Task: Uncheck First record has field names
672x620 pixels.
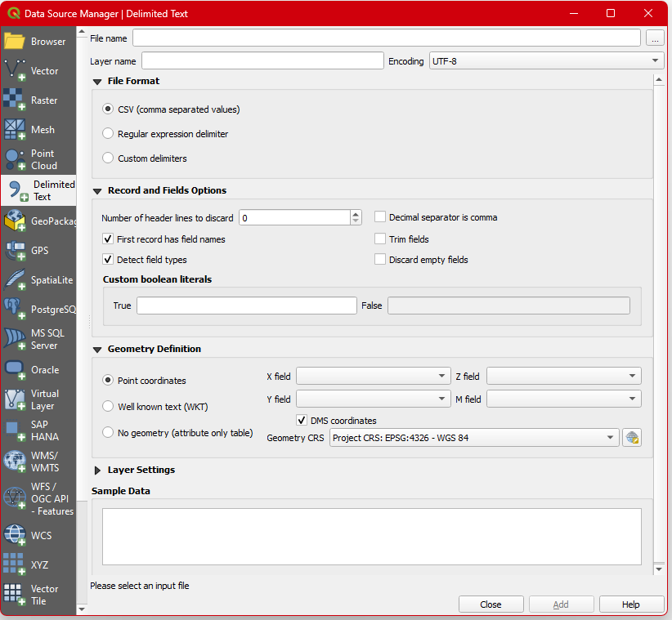Action: point(108,239)
